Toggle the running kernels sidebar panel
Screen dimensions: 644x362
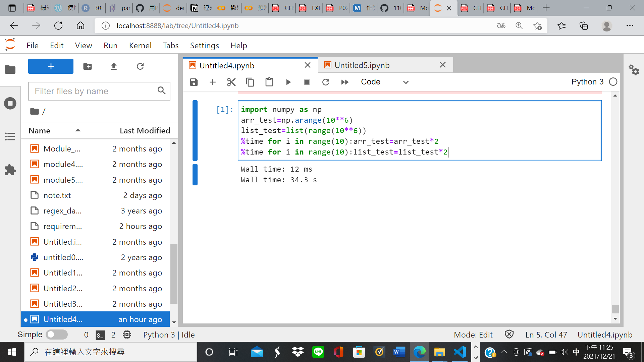[10, 103]
